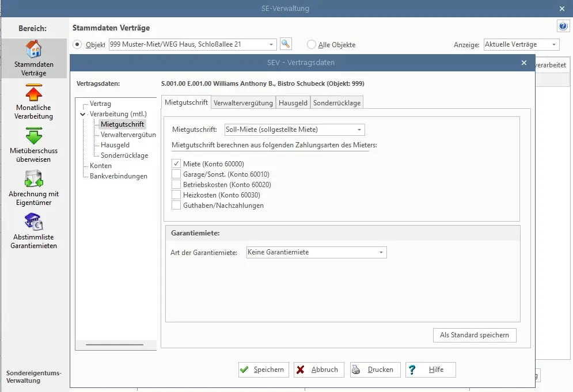Click Als Standard speichern button
Viewport: 573px width, 392px height.
[475, 335]
